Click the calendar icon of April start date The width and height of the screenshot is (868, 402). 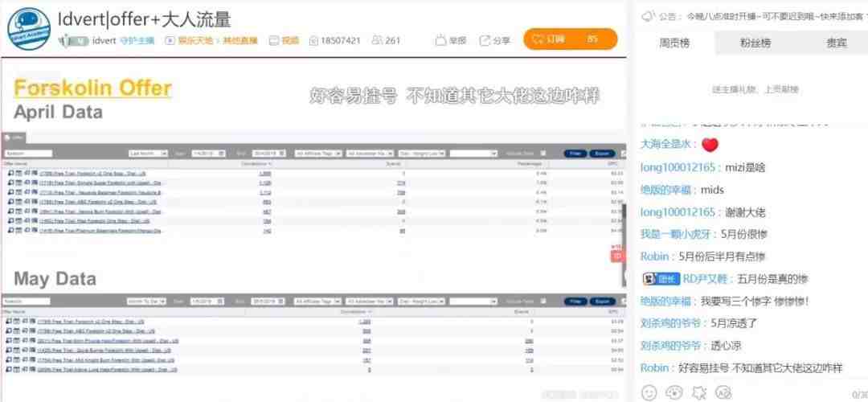pos(222,153)
